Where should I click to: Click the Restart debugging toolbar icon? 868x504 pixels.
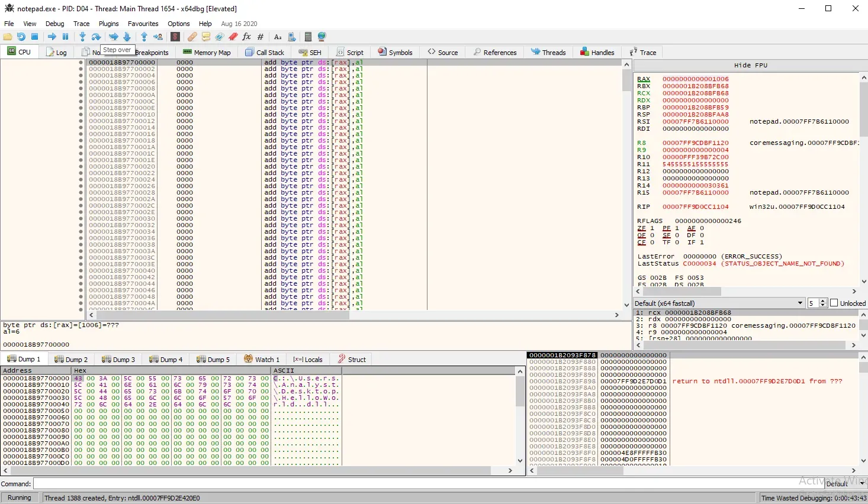tap(21, 37)
